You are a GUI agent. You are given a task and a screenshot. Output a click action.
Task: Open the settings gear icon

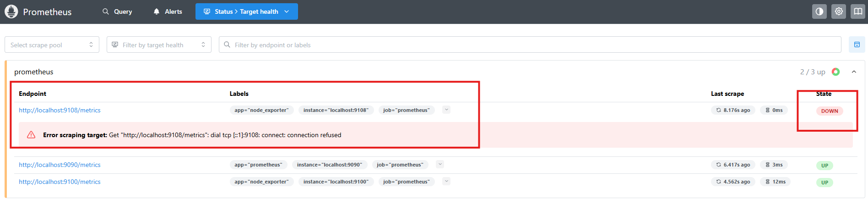point(839,11)
